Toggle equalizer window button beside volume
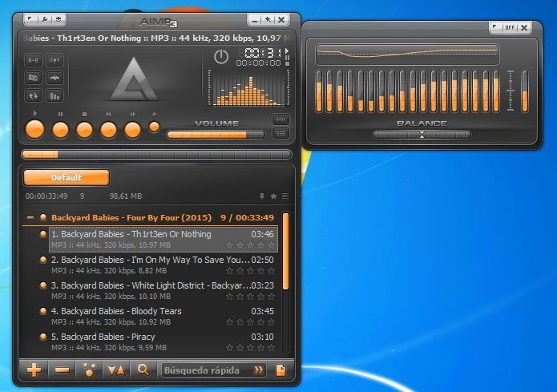This screenshot has width=557, height=392. click(281, 119)
